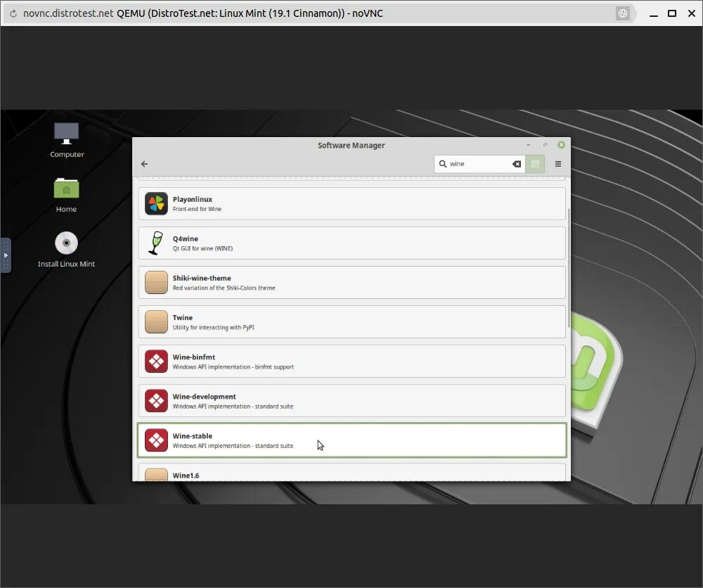Reload the noVNC page

pyautogui.click(x=13, y=13)
